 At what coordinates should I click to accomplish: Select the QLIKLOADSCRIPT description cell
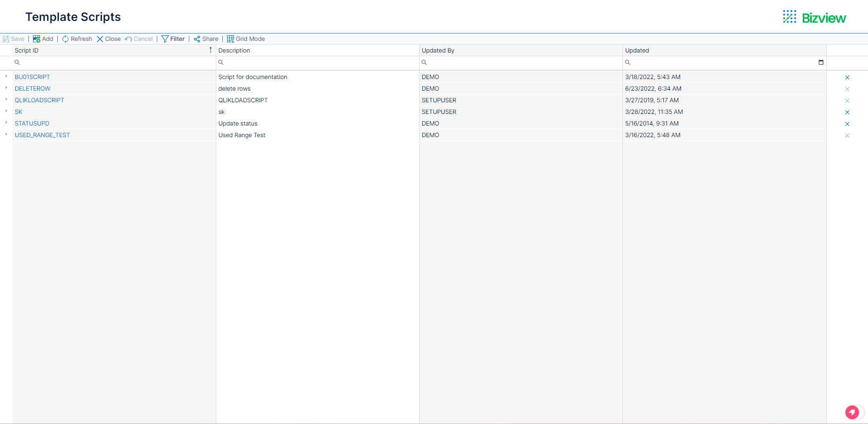pyautogui.click(x=318, y=100)
